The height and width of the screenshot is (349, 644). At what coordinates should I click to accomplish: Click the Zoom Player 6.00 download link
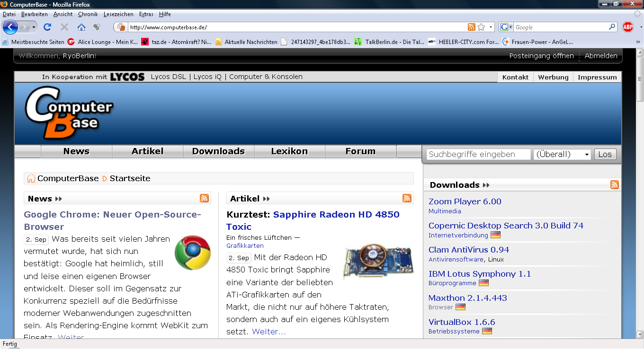coord(465,201)
